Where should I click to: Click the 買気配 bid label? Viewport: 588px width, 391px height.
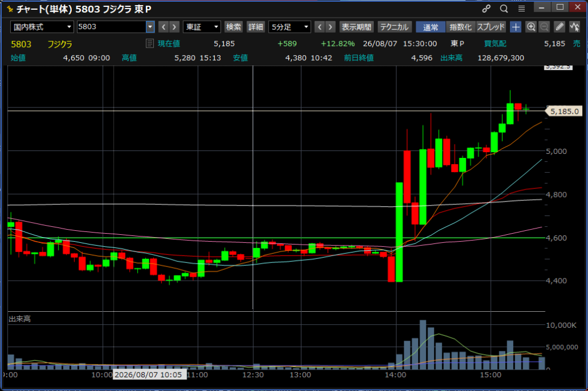[495, 44]
